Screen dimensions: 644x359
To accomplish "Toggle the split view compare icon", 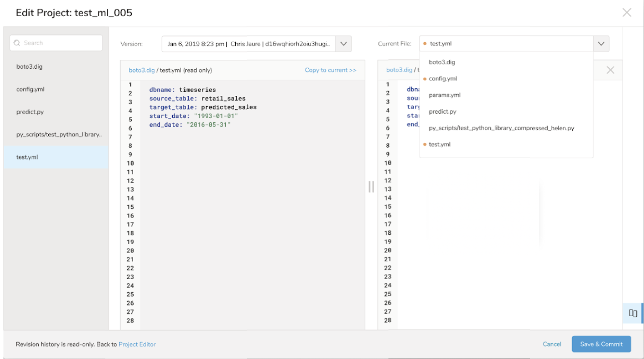I will point(632,313).
